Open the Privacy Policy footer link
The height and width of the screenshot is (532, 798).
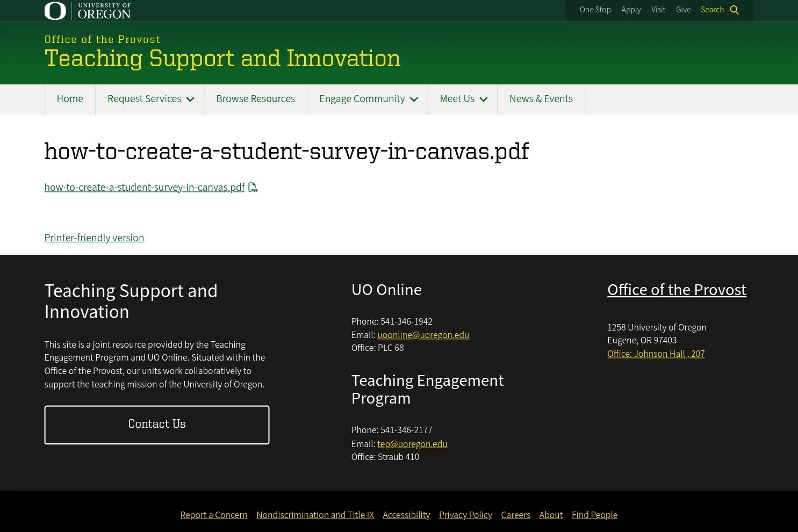(465, 515)
